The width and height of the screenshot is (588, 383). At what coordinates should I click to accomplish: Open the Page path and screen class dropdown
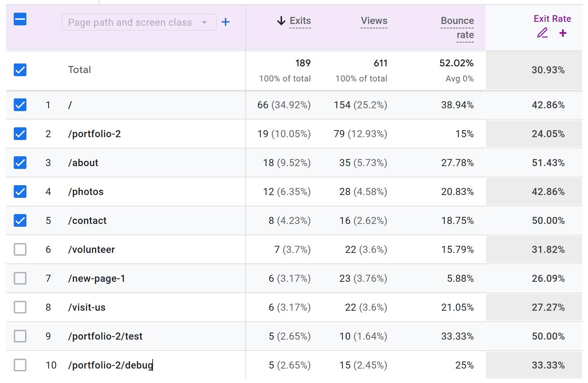[x=139, y=22]
